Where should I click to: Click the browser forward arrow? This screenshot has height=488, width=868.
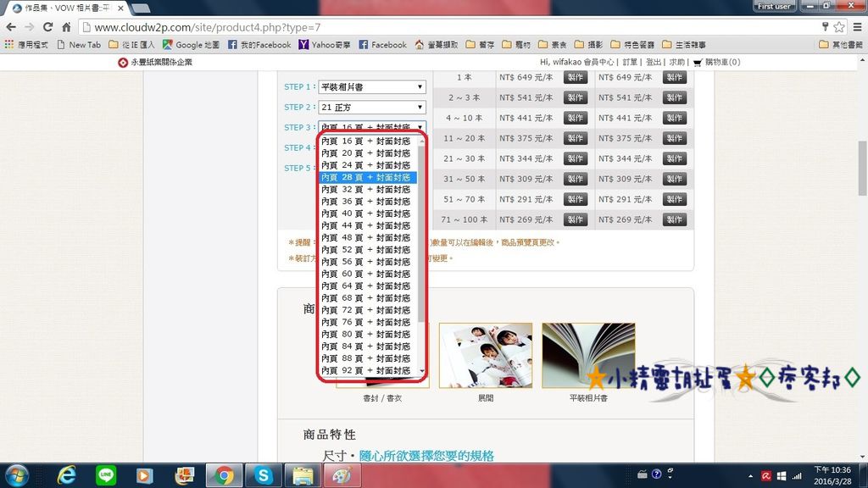(x=30, y=27)
